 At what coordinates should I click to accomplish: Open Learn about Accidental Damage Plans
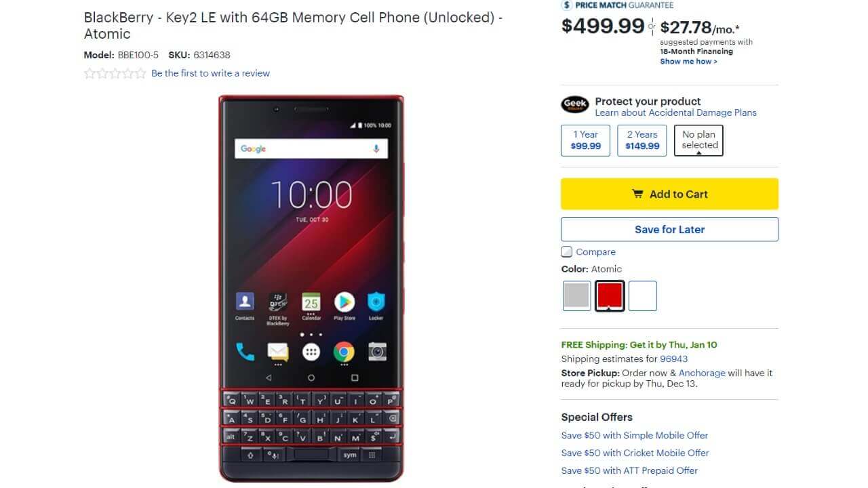coord(675,113)
